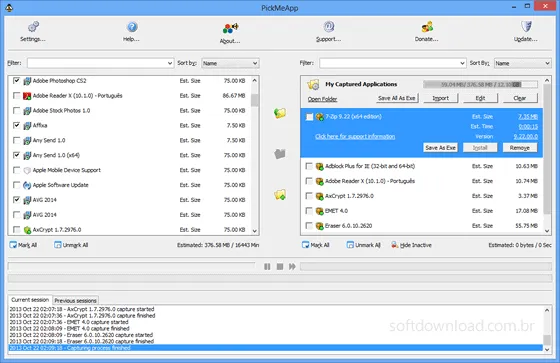Screen dimensions: 560x363
Task: Open the Update shield icon
Action: (526, 27)
